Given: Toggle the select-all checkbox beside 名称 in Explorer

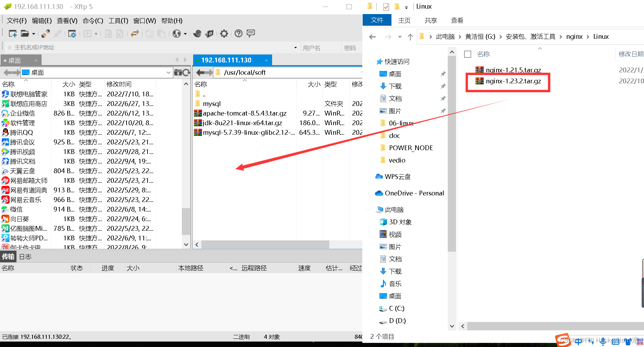Looking at the screenshot, I should pos(467,54).
